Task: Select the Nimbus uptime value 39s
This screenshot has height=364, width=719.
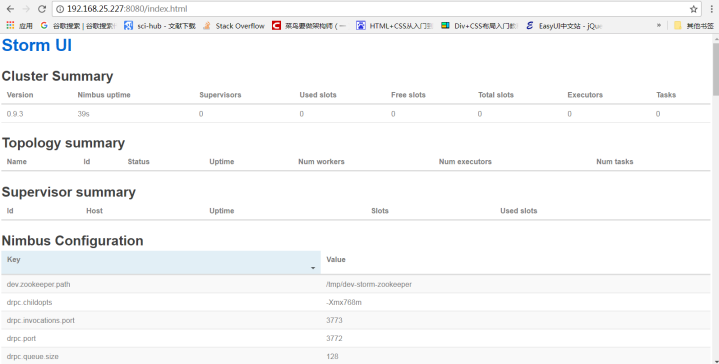Action: click(x=83, y=114)
